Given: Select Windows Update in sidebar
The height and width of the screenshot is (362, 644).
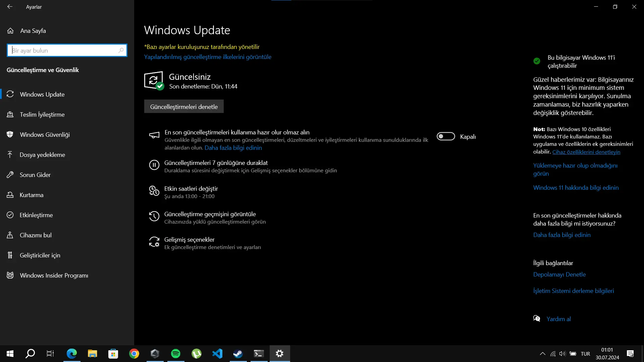Looking at the screenshot, I should [x=67, y=94].
